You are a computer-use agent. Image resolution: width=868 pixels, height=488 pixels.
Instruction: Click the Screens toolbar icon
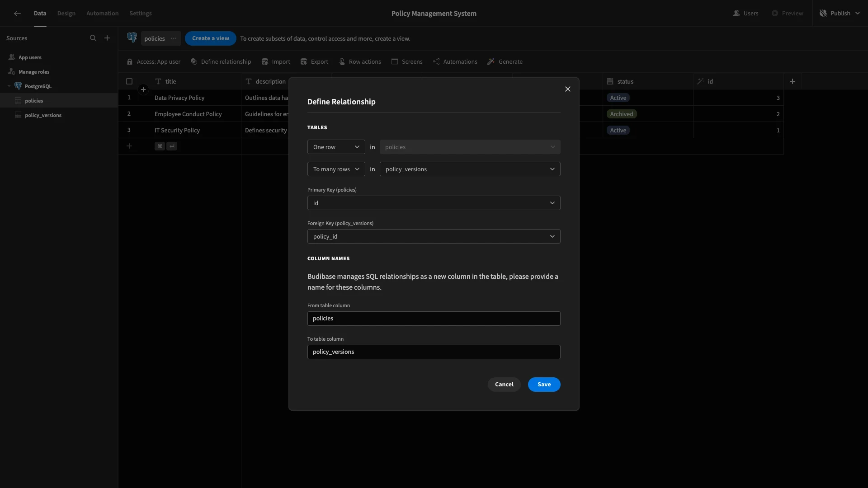point(395,62)
